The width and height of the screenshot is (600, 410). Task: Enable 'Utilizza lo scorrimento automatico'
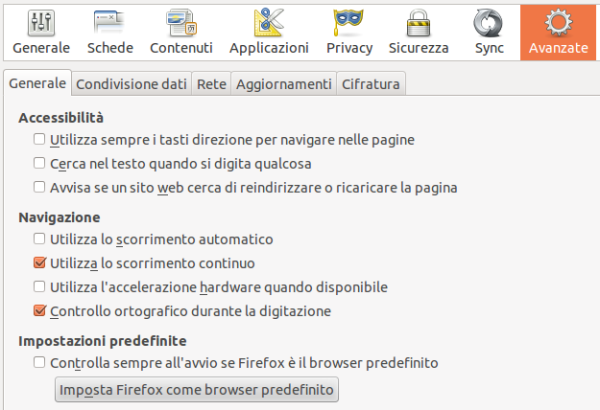(40, 240)
